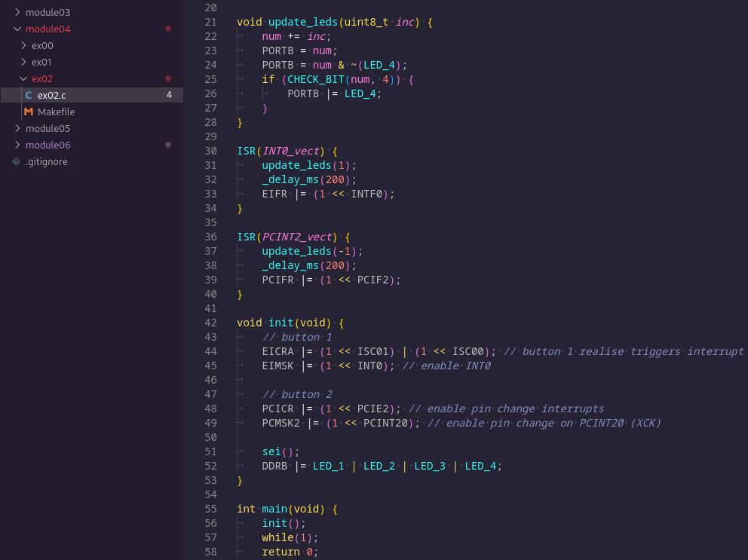Click PCICR on line 48
Viewport: 748px width, 560px height.
coord(277,409)
